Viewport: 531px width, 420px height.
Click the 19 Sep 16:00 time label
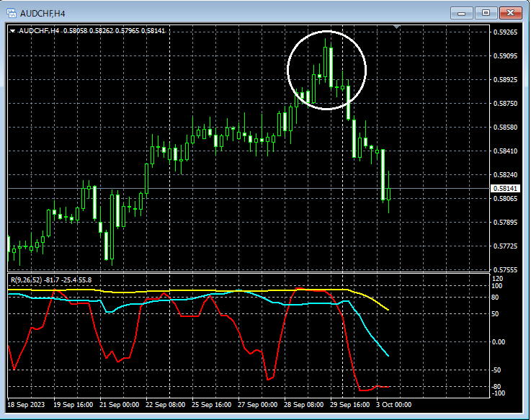[73, 405]
